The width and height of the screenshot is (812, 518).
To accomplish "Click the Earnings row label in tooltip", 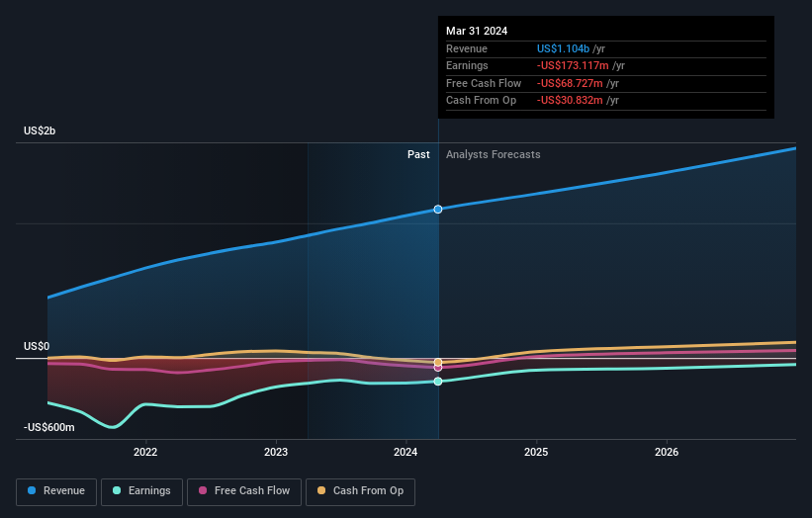I will (x=467, y=65).
